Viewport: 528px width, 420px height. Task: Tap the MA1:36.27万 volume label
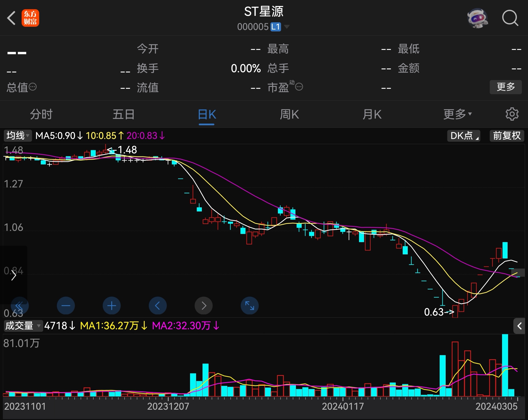click(x=114, y=326)
